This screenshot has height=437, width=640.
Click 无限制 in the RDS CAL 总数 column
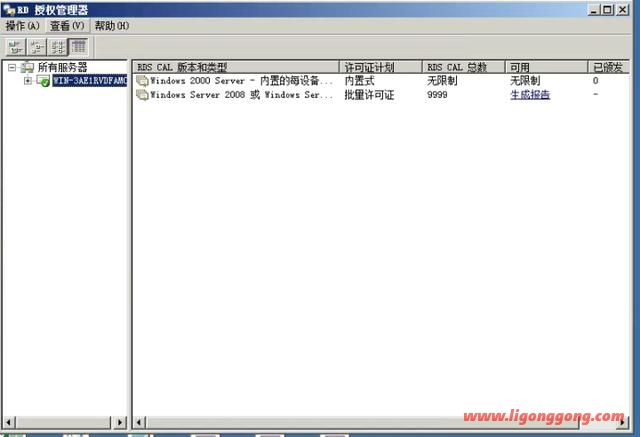coord(442,80)
